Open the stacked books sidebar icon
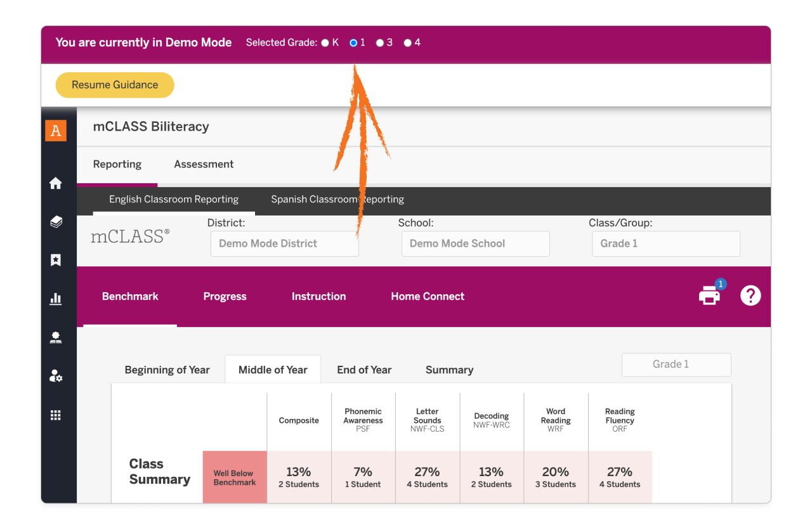Screen dimensions: 812x530 (x=56, y=222)
